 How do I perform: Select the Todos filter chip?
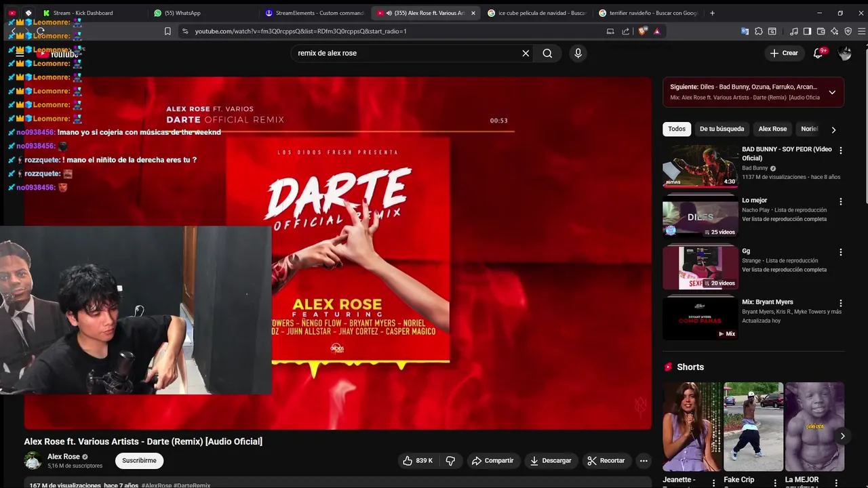pos(676,129)
